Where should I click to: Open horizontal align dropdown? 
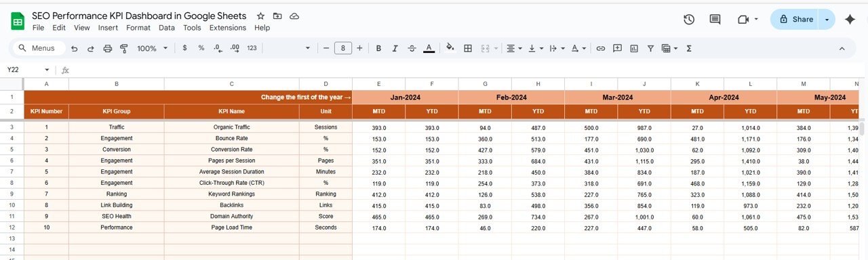[x=515, y=48]
